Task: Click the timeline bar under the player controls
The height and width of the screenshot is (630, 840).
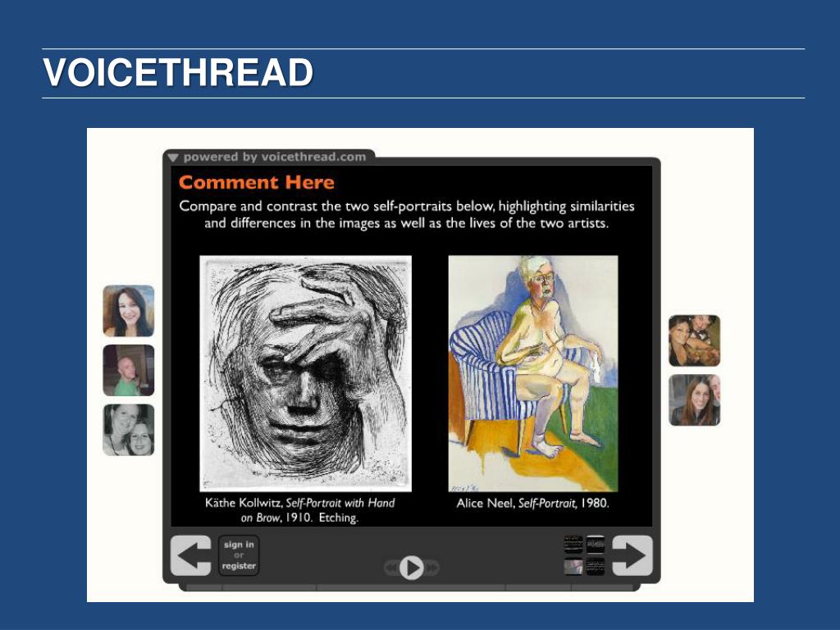Action: point(410,587)
